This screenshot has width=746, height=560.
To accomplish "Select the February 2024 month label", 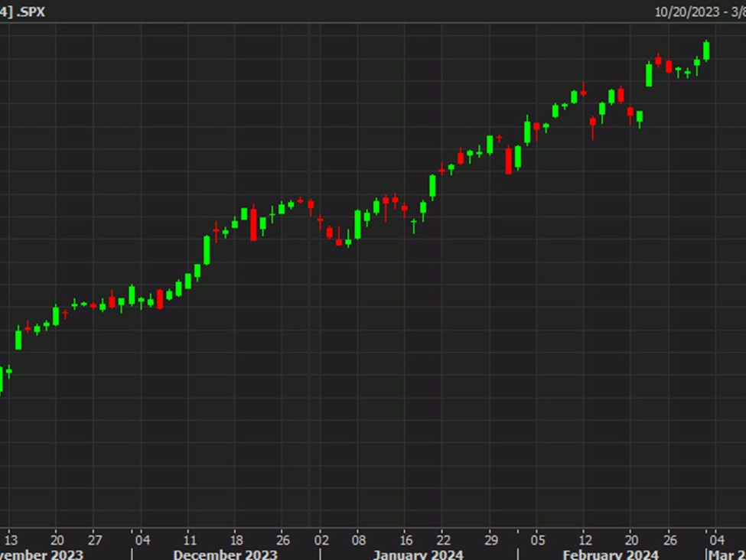I will [x=610, y=554].
